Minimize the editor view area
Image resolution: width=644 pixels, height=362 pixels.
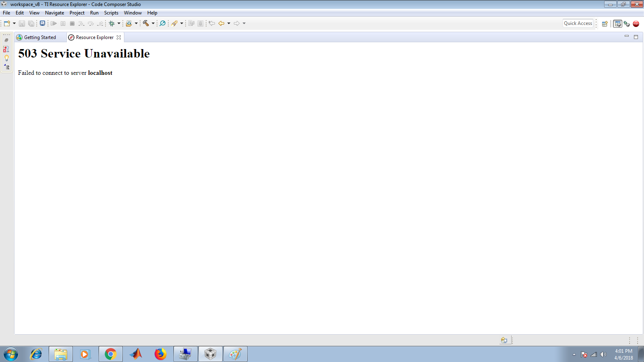pyautogui.click(x=627, y=37)
